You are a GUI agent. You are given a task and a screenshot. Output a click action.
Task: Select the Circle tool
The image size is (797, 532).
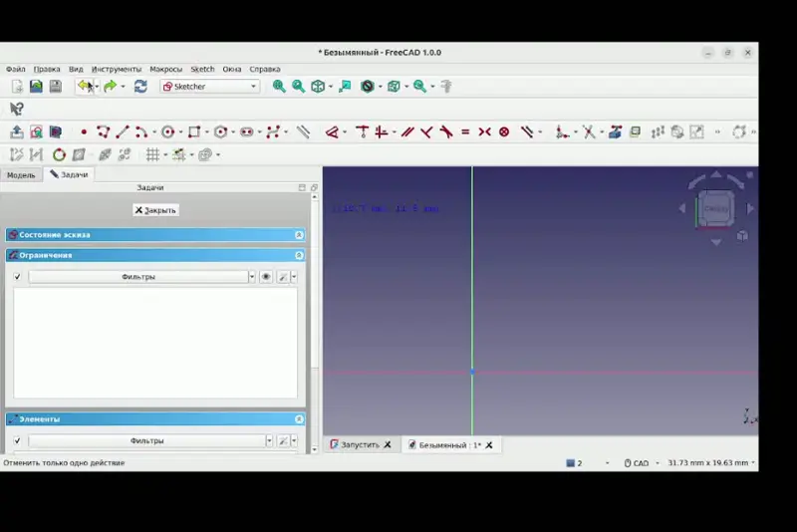167,133
